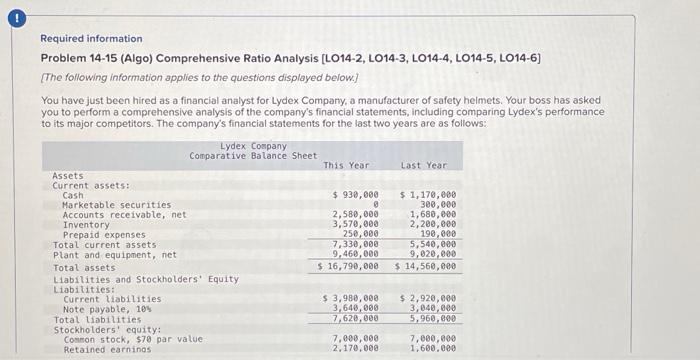Click the 1,680,000 accounts receivable value
The image size is (700, 360).
433,214
